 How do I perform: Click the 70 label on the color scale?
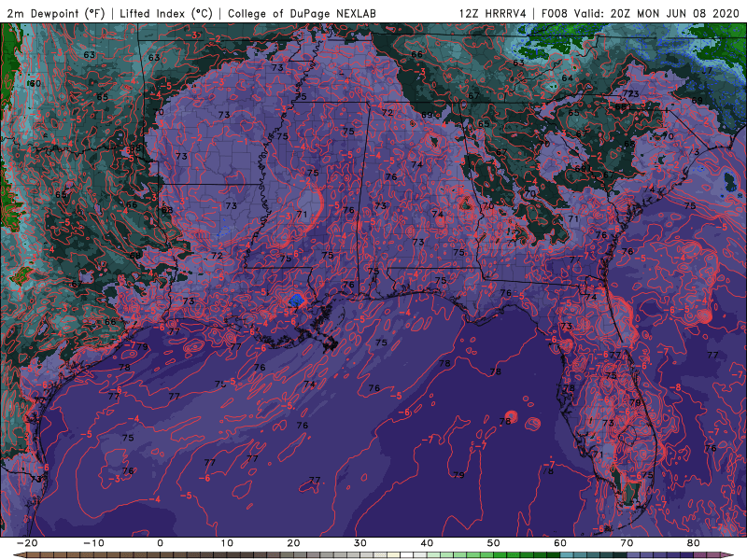(627, 543)
